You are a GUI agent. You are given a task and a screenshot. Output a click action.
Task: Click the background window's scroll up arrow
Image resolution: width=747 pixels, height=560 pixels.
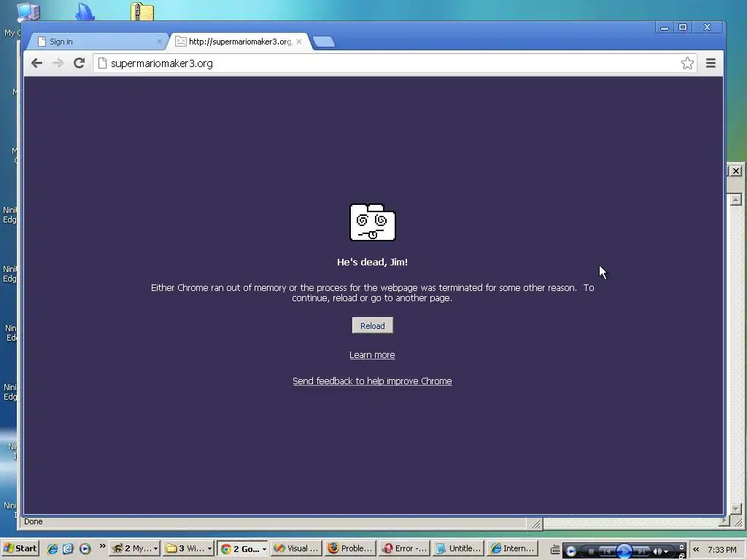736,199
